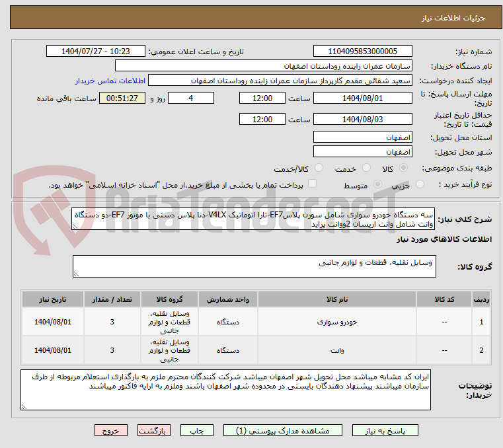The height and width of the screenshot is (448, 503).
Task: Click the واحد شمارش column header
Action: (x=228, y=299)
